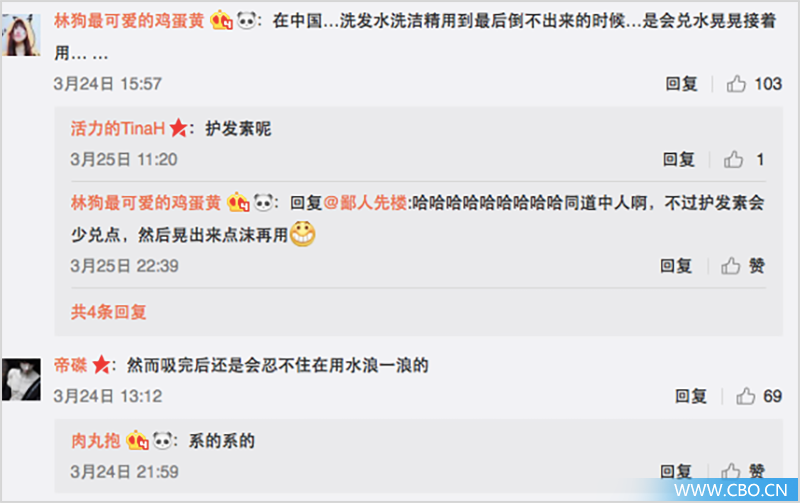
Task: Reply to 活力的TinaH's comment
Action: pyautogui.click(x=679, y=160)
